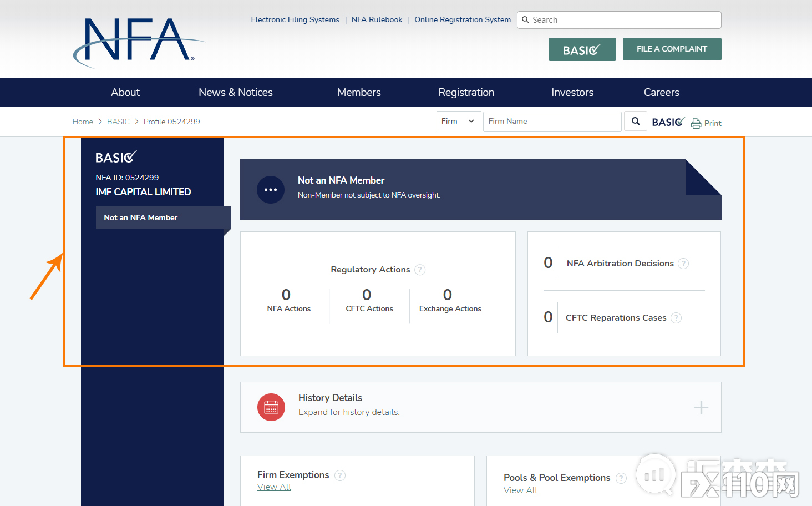The height and width of the screenshot is (506, 812).
Task: Open Electronic Filing Systems link
Action: pyautogui.click(x=295, y=19)
